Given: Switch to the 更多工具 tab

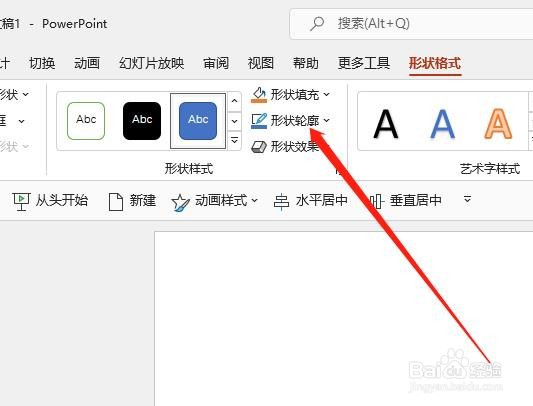Looking at the screenshot, I should click(364, 63).
